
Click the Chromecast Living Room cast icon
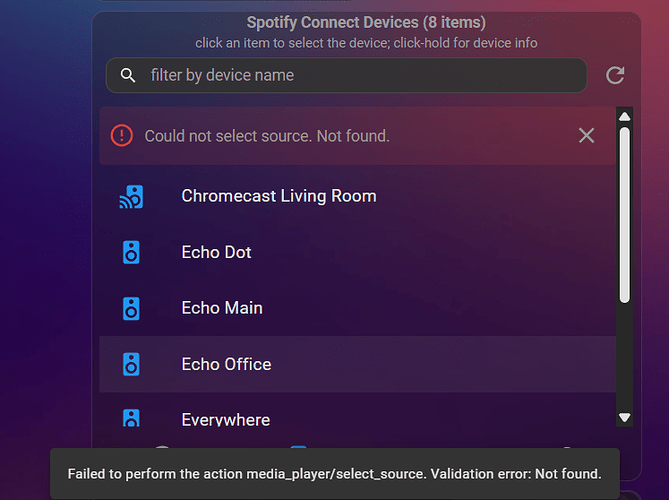[x=131, y=197]
